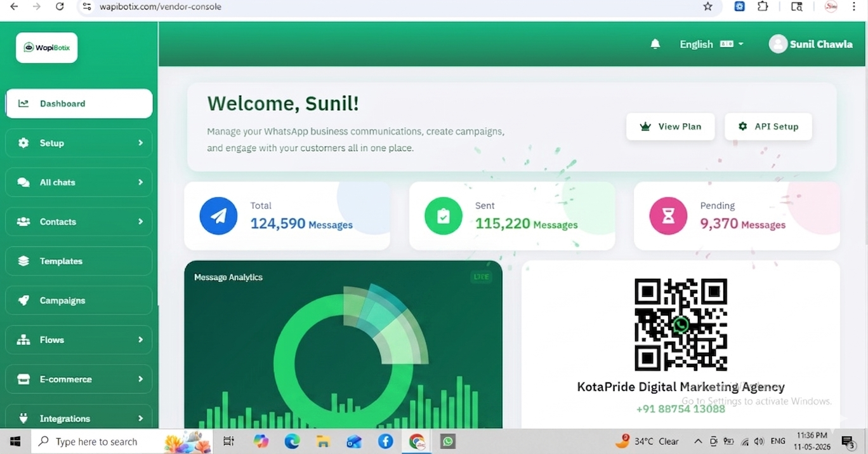Expand the Setup submenu chevron
Image resolution: width=868 pixels, height=454 pixels.
141,143
